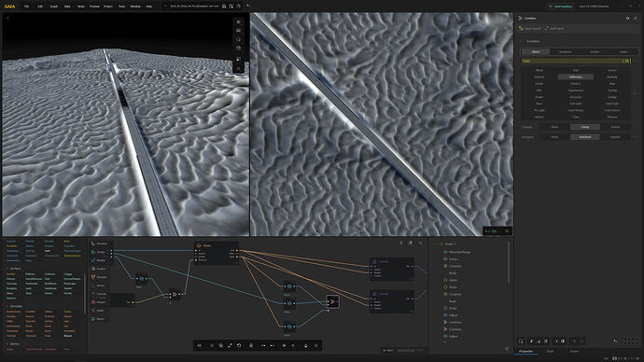This screenshot has width=644, height=362.
Task: Choose the Hypotenuse blend mode
Action: pos(576,90)
